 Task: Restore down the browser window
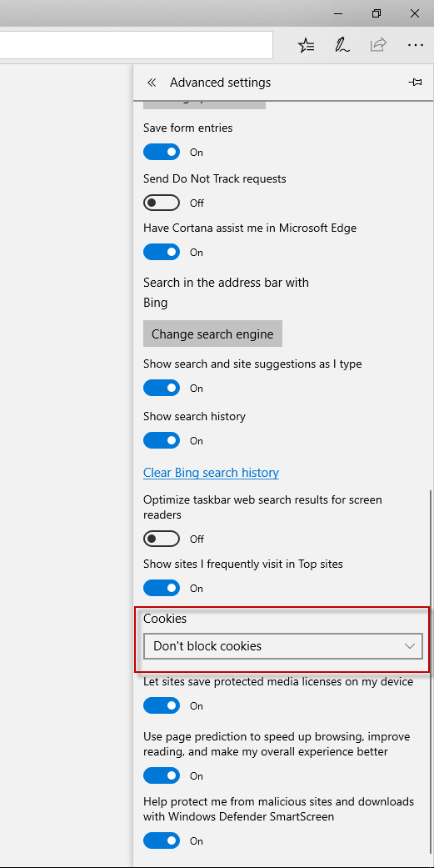pos(377,13)
